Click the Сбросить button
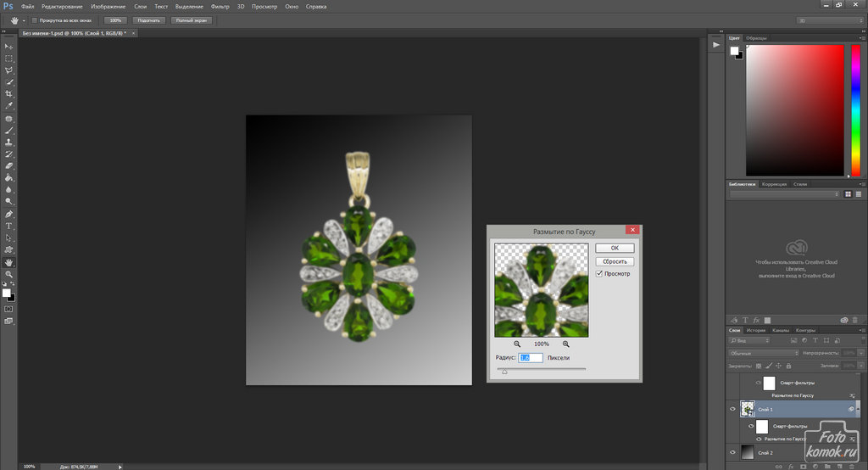Image resolution: width=868 pixels, height=470 pixels. pyautogui.click(x=615, y=261)
